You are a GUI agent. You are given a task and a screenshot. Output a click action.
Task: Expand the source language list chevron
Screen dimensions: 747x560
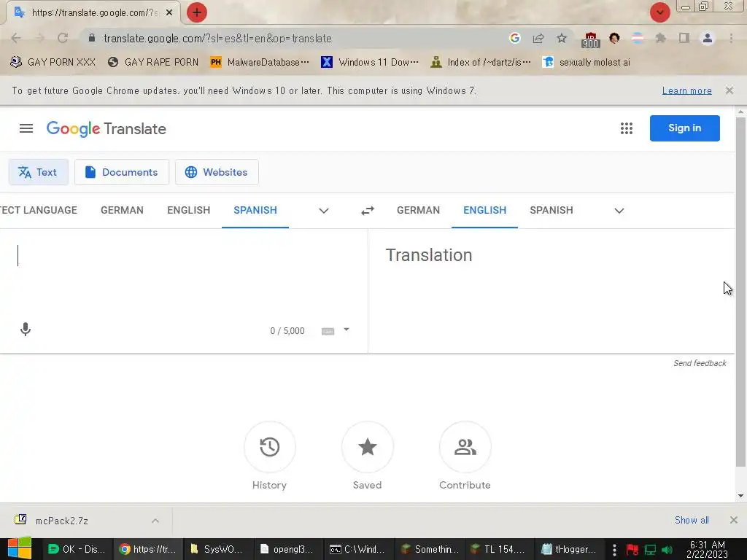tap(324, 211)
